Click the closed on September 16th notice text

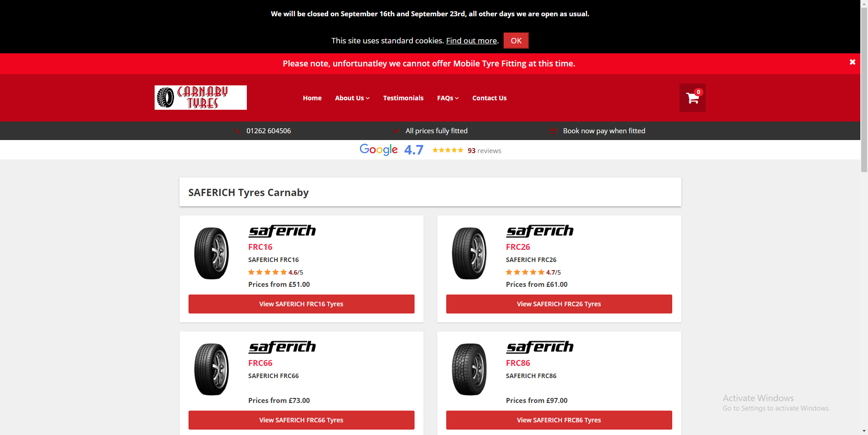[x=430, y=14]
